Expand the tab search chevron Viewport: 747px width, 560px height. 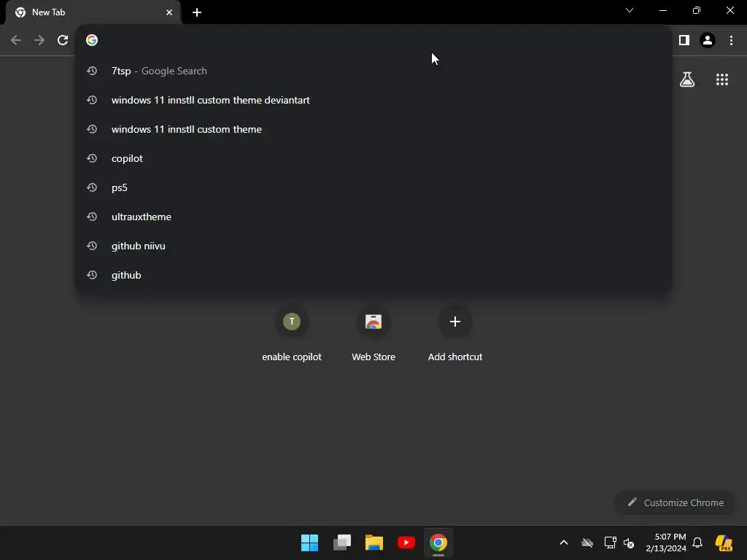[630, 10]
